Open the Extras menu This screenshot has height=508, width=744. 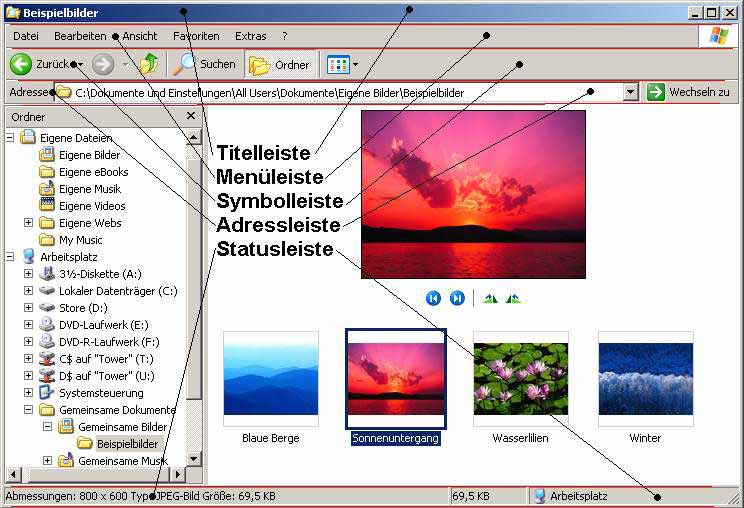point(251,36)
